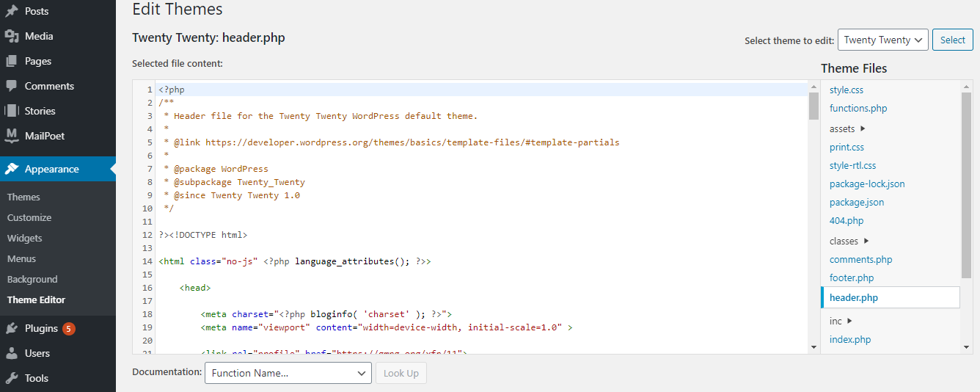The height and width of the screenshot is (392, 980).
Task: Open the theme selection dropdown
Action: (x=883, y=40)
